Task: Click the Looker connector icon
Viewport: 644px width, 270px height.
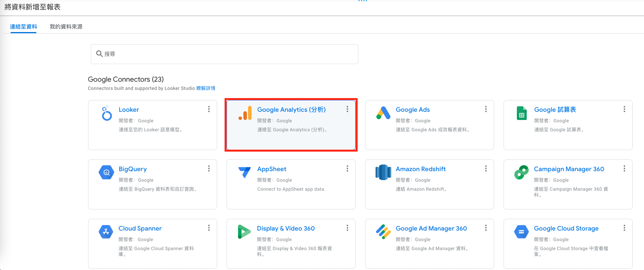Action: [x=106, y=113]
